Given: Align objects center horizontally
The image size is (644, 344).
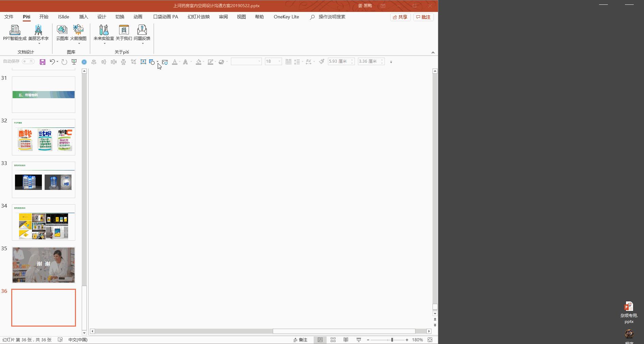Looking at the screenshot, I should [x=94, y=62].
